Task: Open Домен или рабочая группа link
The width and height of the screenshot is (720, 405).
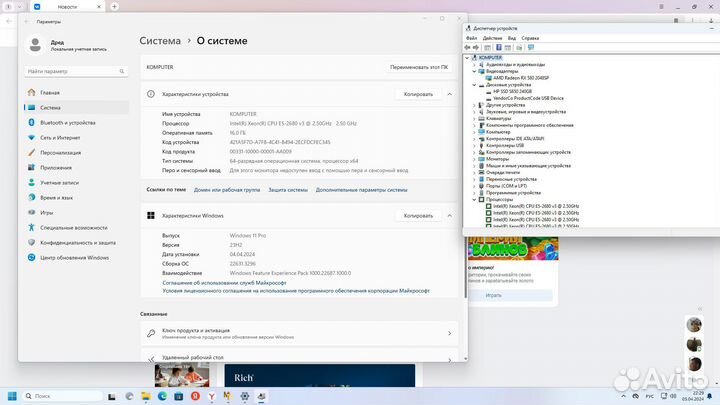Action: point(227,190)
